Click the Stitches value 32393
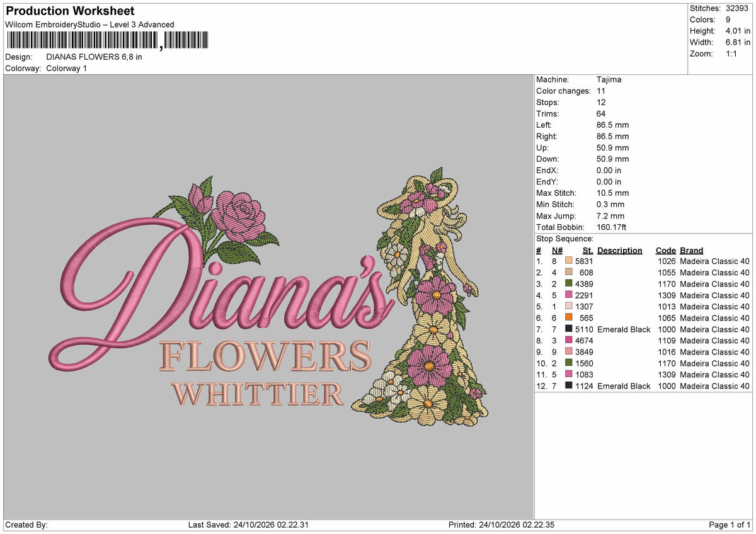The image size is (756, 534). [737, 8]
